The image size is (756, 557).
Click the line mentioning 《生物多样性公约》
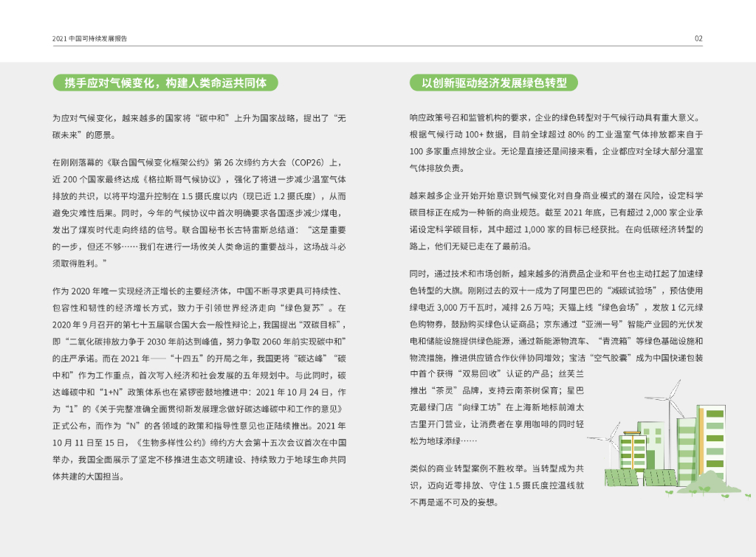click(199, 443)
